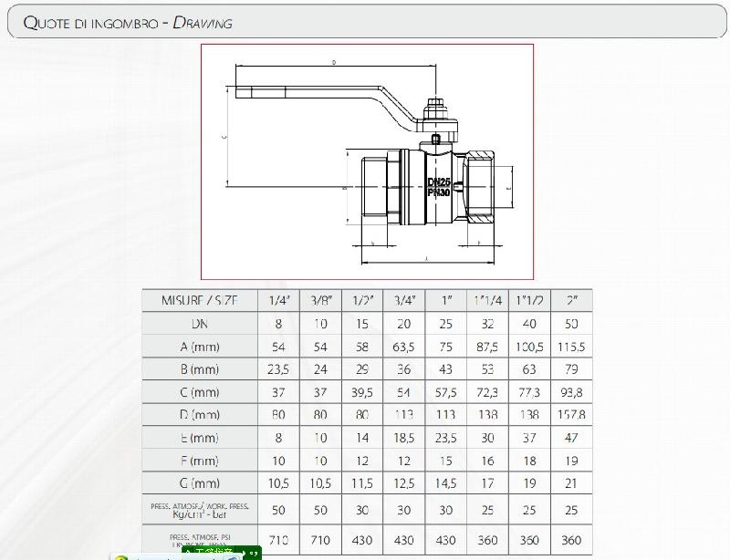The width and height of the screenshot is (730, 560).
Task: Select the 3/4" size column header
Action: click(x=405, y=300)
